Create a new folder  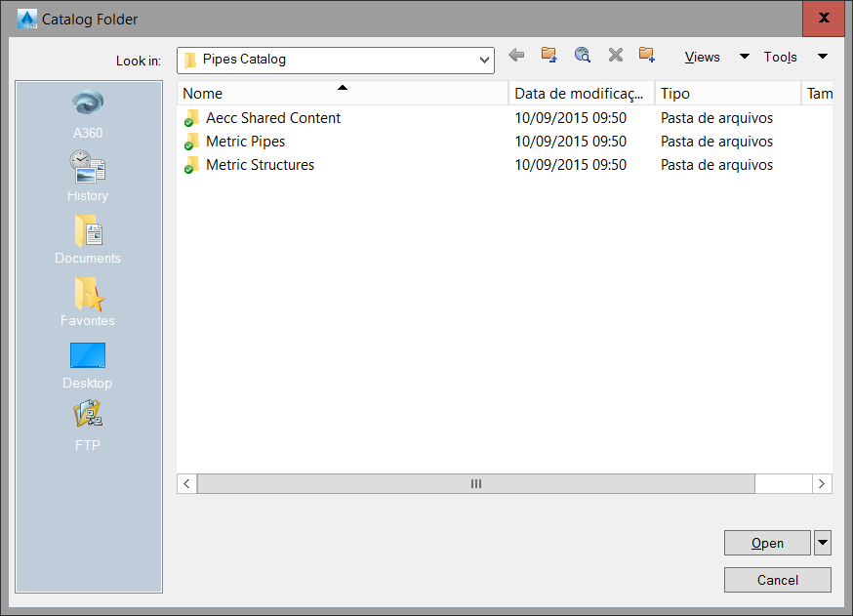[x=647, y=55]
